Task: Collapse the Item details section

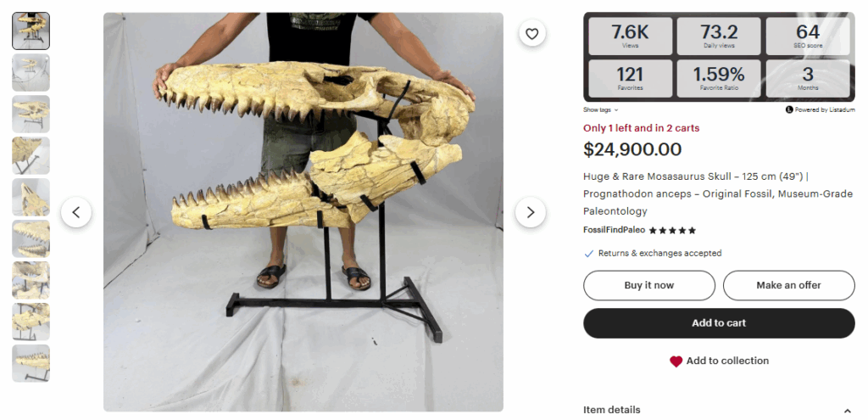Action: (x=848, y=411)
